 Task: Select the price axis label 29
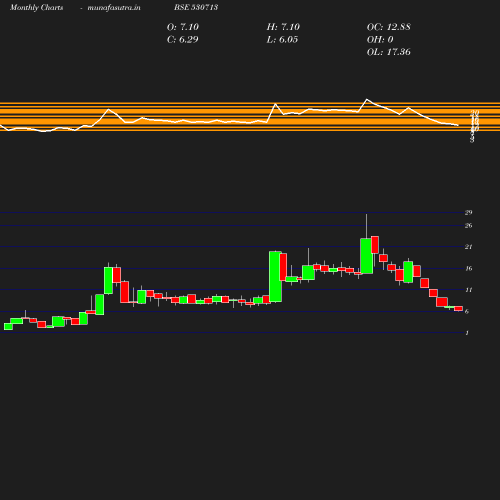pos(469,212)
